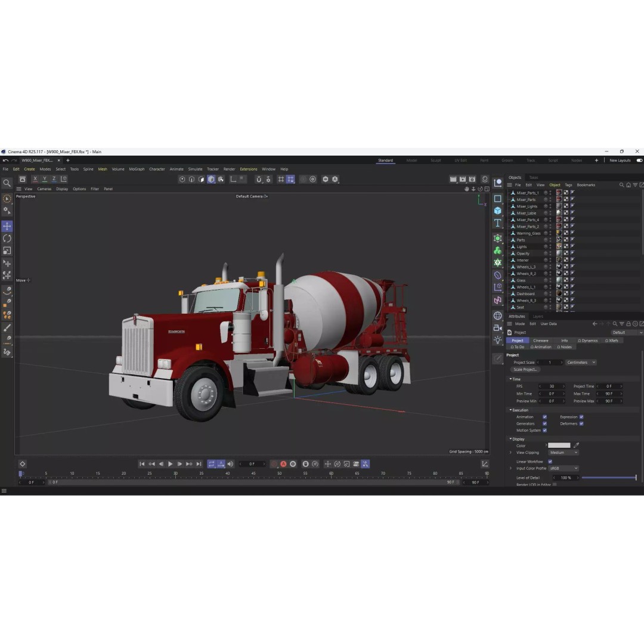Toggle timeline sound speaker icon
The height and width of the screenshot is (644, 644).
coord(230,464)
